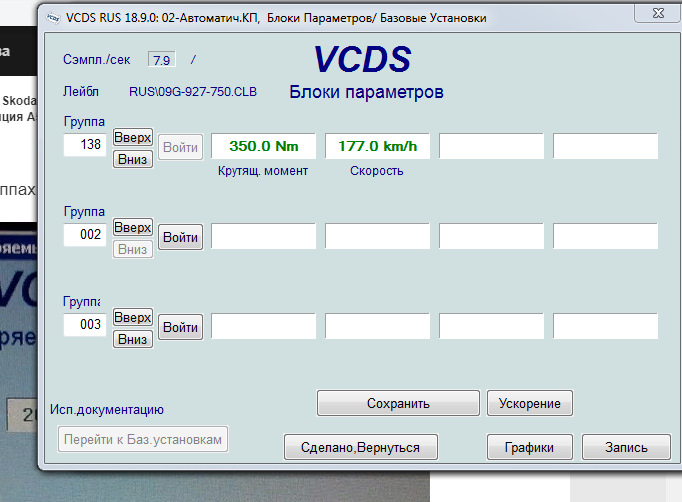Decrease group 138 with Вниз button
682x502 pixels.
133,159
